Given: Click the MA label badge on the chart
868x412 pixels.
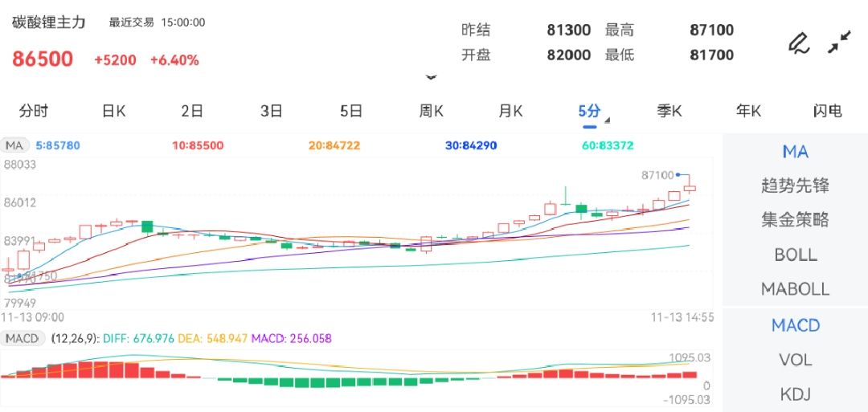Looking at the screenshot, I should click(15, 145).
